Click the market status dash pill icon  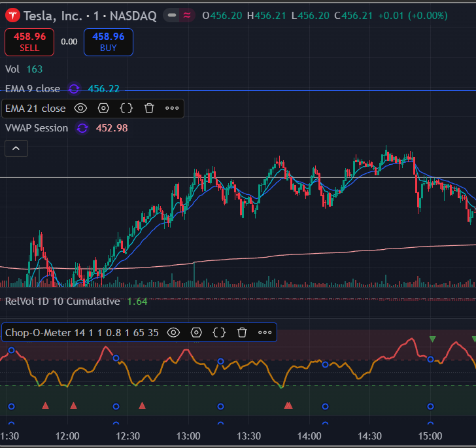172,15
